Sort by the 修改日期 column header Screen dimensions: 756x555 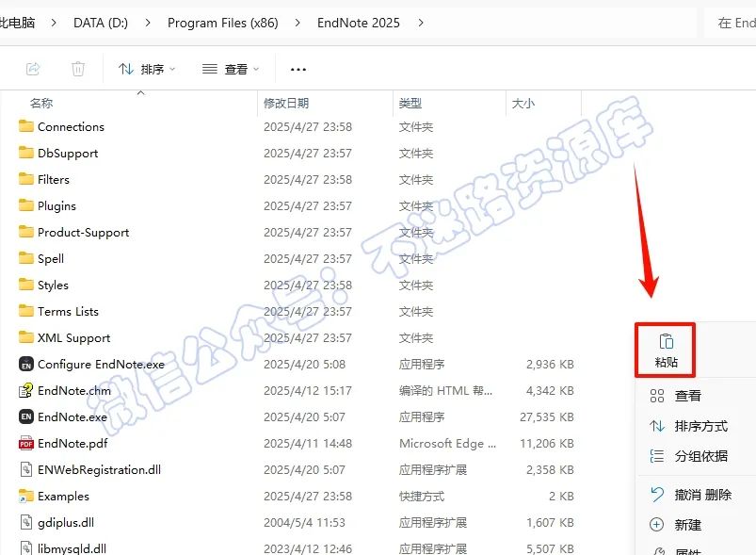(286, 104)
